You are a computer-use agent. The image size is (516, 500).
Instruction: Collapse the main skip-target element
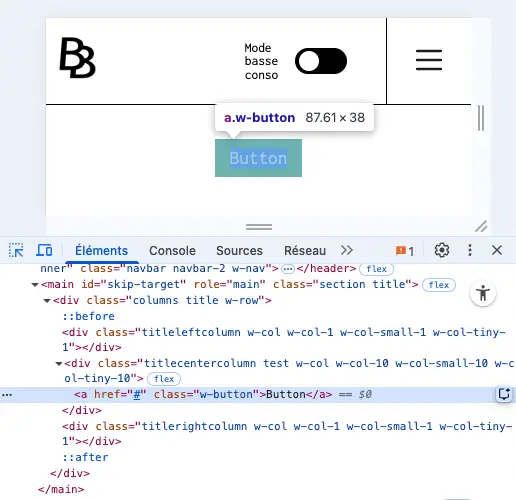(35, 285)
